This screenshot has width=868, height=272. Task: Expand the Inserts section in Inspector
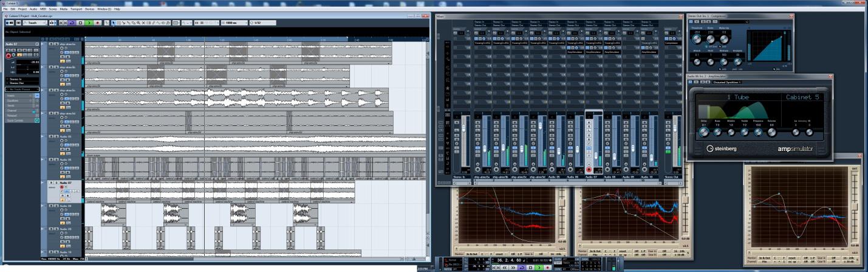coord(22,96)
